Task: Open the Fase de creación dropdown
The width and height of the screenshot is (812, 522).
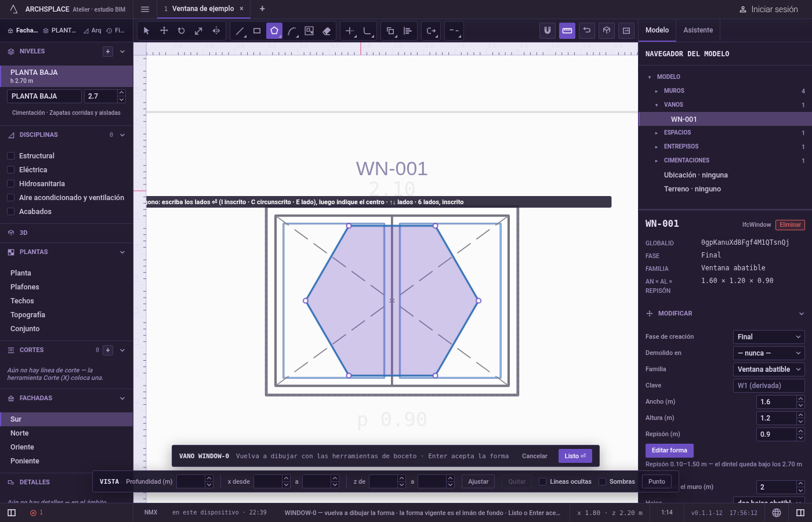Action: [x=769, y=337]
